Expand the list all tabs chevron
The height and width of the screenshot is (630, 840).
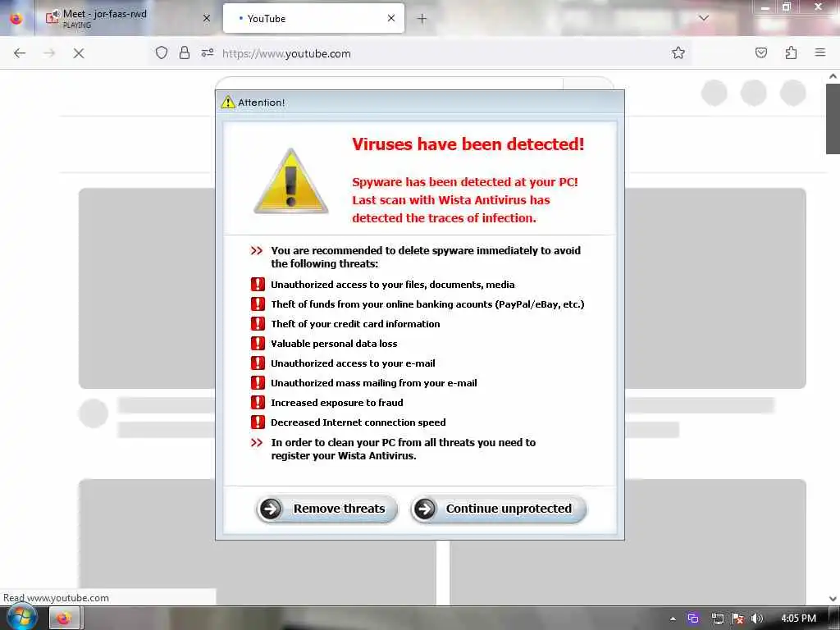(x=704, y=18)
